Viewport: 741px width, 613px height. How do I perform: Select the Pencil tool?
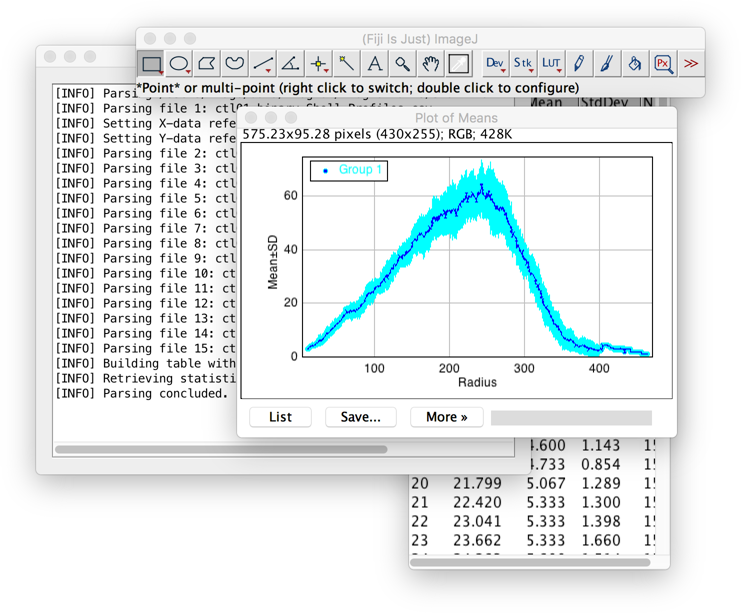click(x=579, y=63)
